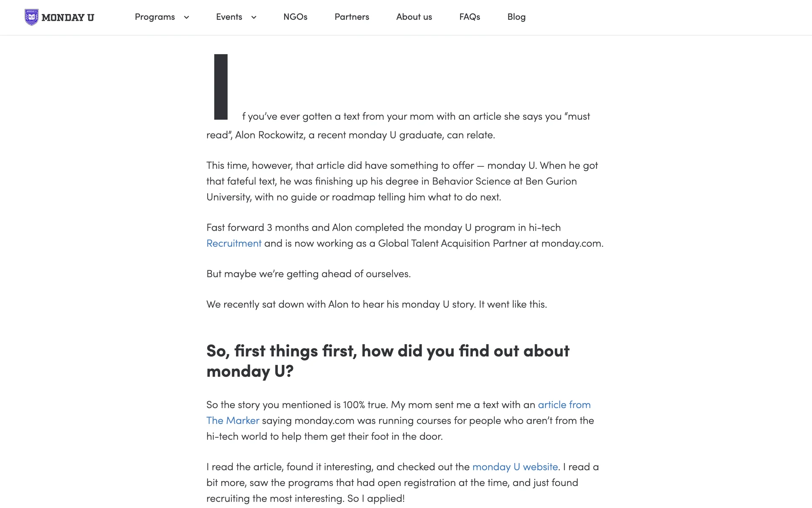The image size is (812, 508).
Task: Click the 'We recently sat down with Alon' sentence
Action: tap(376, 304)
